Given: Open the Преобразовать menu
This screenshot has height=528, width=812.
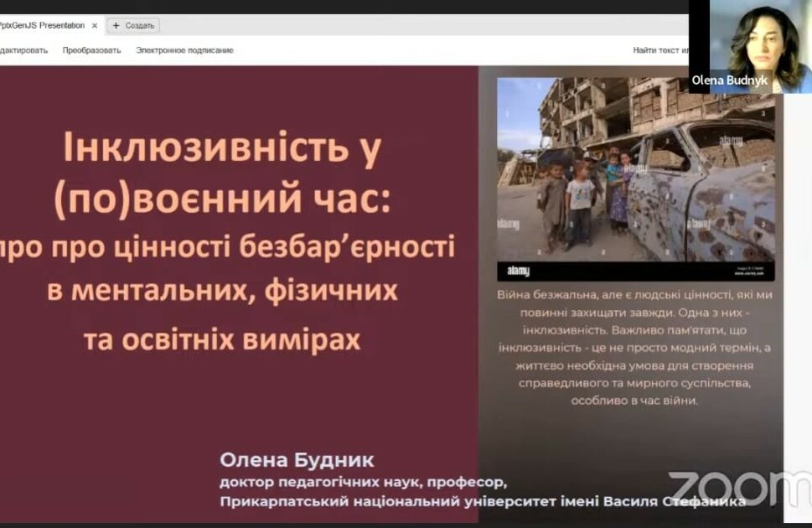Looking at the screenshot, I should click(x=91, y=50).
